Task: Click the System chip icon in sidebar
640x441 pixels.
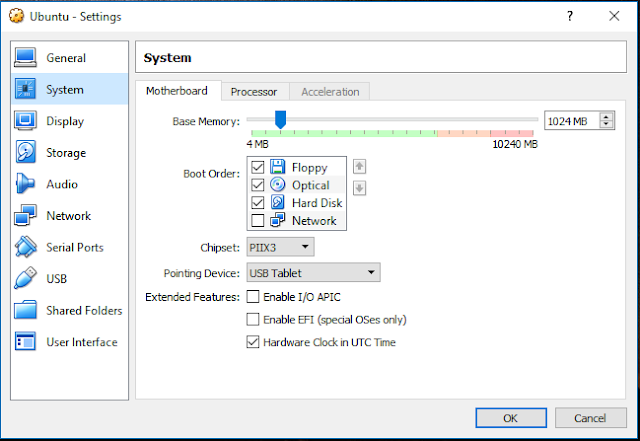Action: [x=25, y=89]
